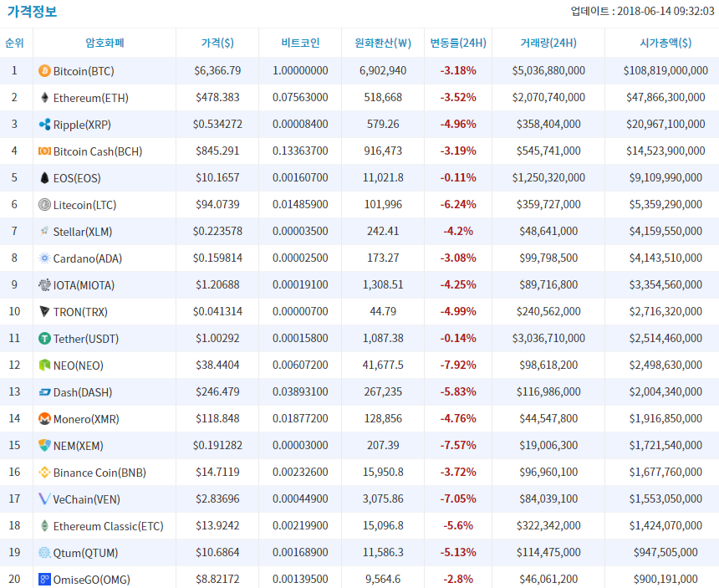719x588 pixels.
Task: Click the OmiseGO logo icon
Action: click(44, 580)
